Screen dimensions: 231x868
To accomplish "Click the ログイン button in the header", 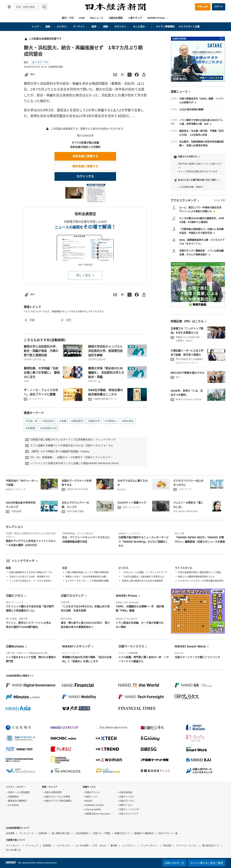I will pos(219,7).
